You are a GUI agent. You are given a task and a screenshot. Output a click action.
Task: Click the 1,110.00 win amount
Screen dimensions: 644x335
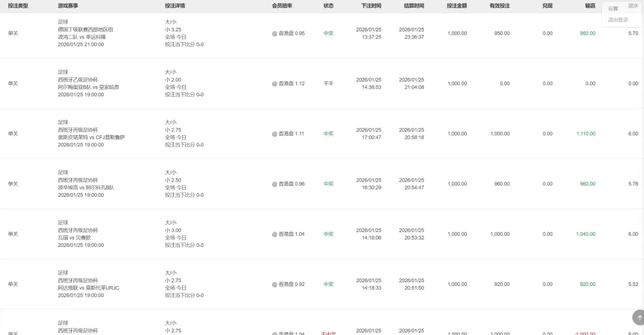(x=586, y=134)
